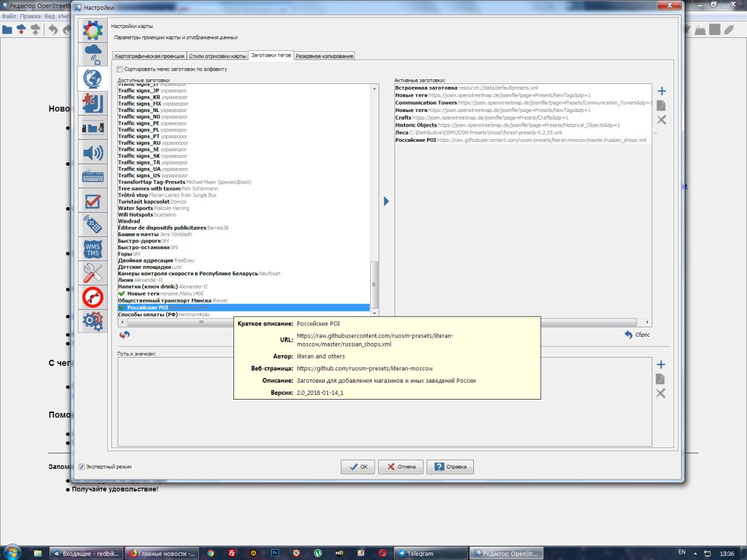The height and width of the screenshot is (560, 747).
Task: Switch to 'Резервное копирование' tab
Action: pyautogui.click(x=324, y=56)
